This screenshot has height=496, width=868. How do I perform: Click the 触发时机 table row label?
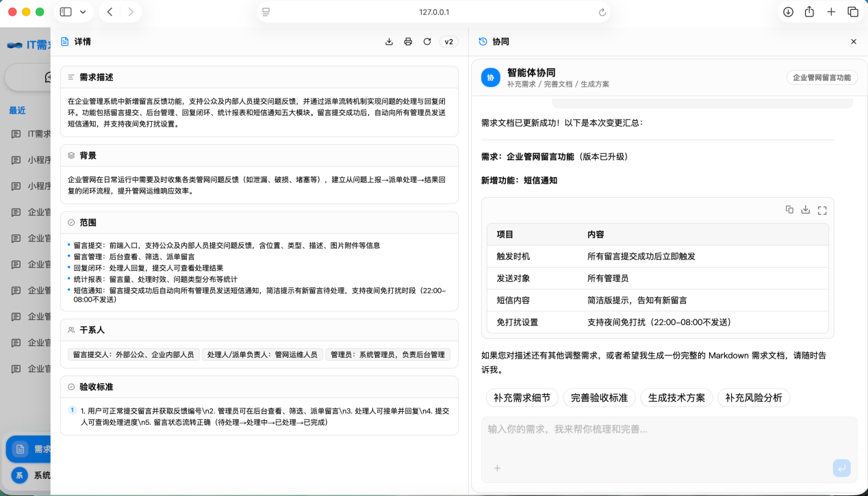point(513,257)
